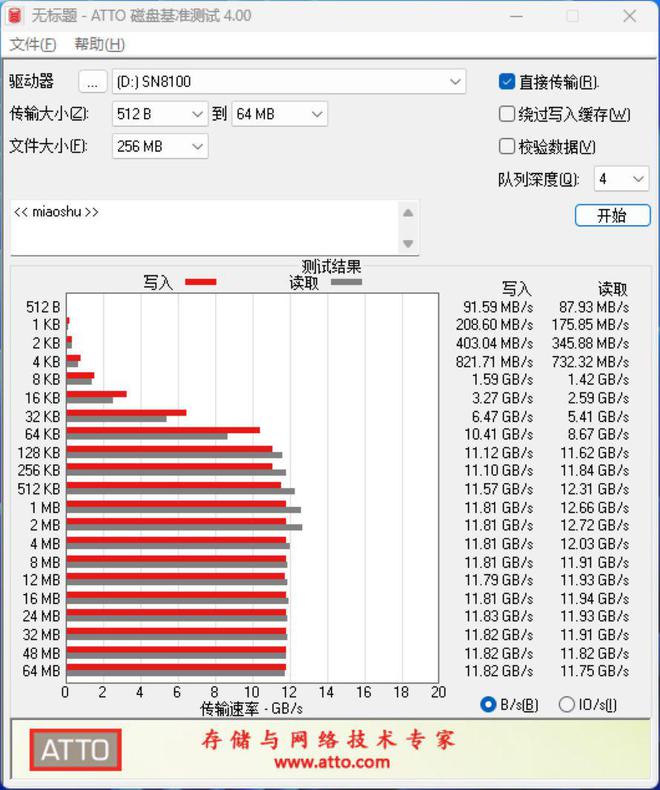Click the 开始 start button

(x=612, y=216)
